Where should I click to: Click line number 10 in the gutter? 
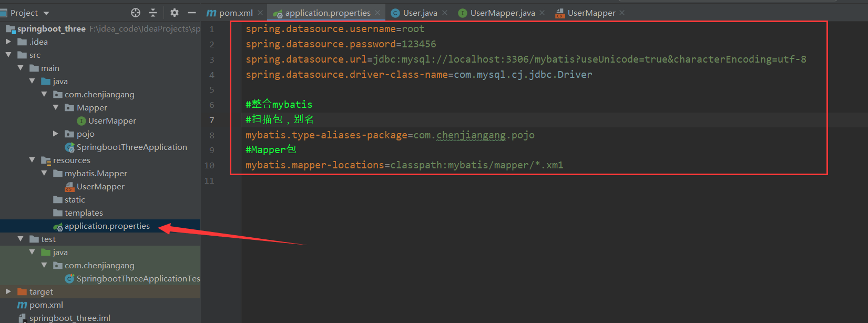[x=209, y=165]
